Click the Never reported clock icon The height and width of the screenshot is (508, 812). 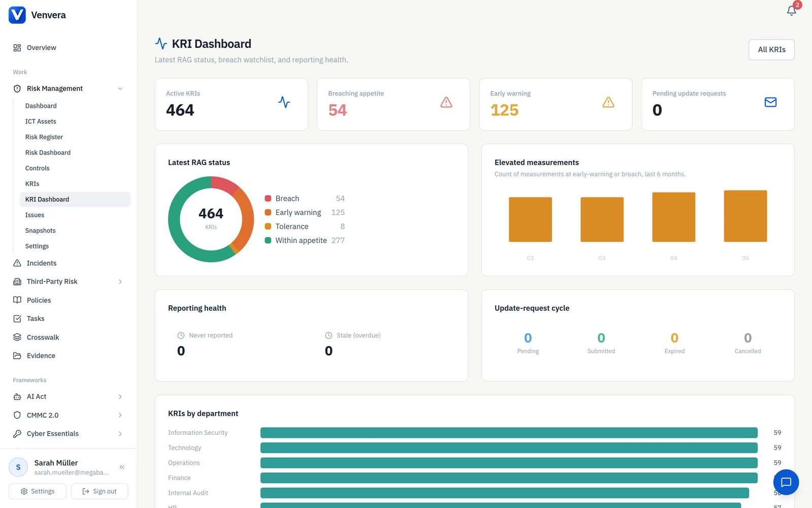point(181,335)
